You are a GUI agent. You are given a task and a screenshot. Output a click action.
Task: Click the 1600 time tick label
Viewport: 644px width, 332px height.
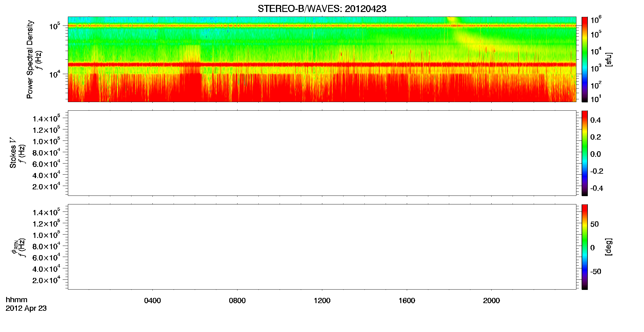[x=407, y=301]
